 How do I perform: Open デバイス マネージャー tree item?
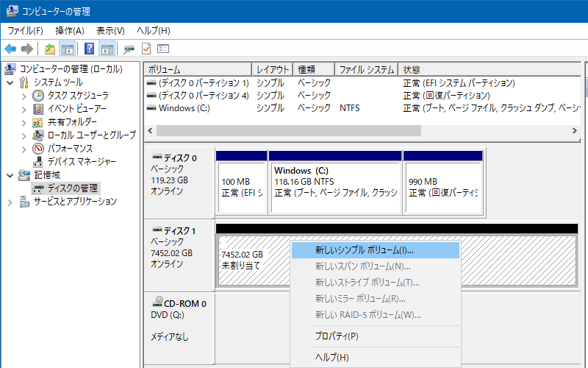74,162
